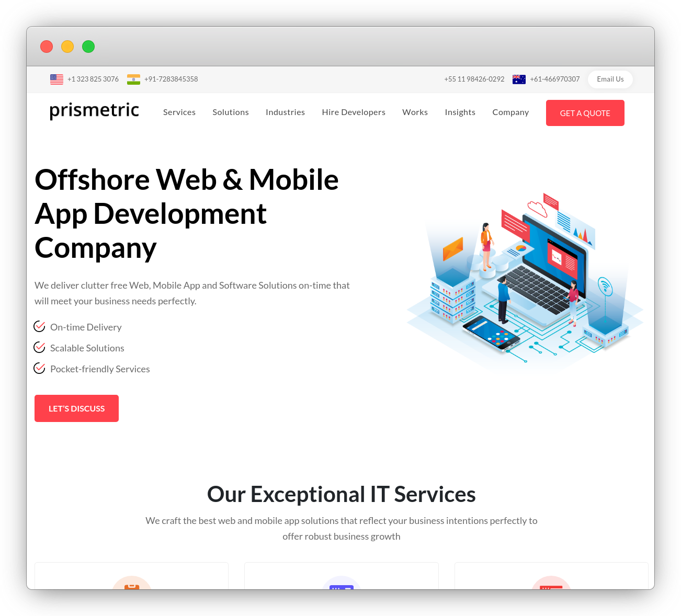This screenshot has height=616, width=681.
Task: Click the Australia flag icon
Action: 519,79
